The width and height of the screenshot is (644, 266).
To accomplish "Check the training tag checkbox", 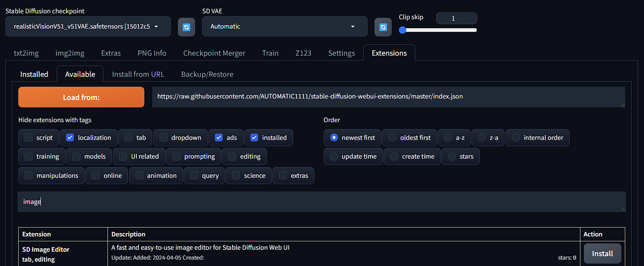I will click(29, 156).
